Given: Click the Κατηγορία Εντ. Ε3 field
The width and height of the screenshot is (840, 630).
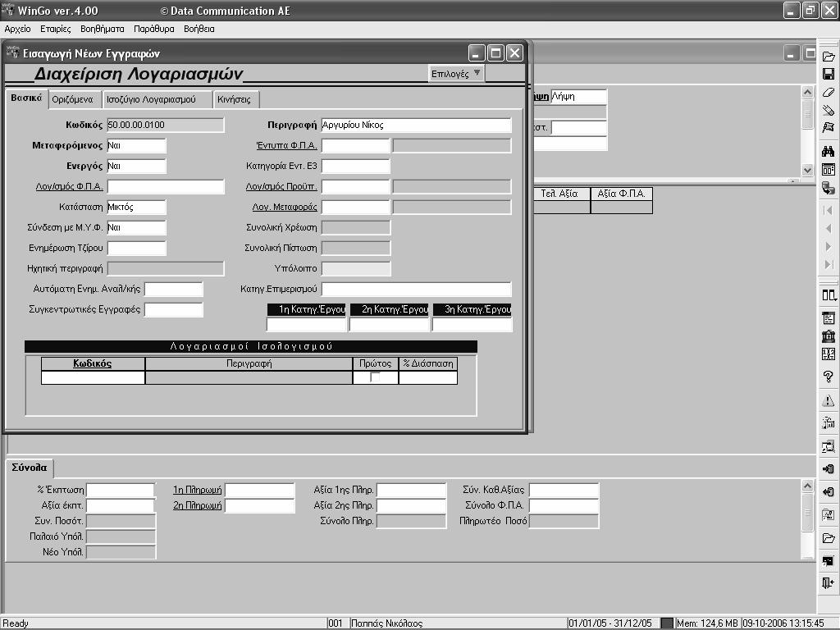Looking at the screenshot, I should (x=356, y=166).
